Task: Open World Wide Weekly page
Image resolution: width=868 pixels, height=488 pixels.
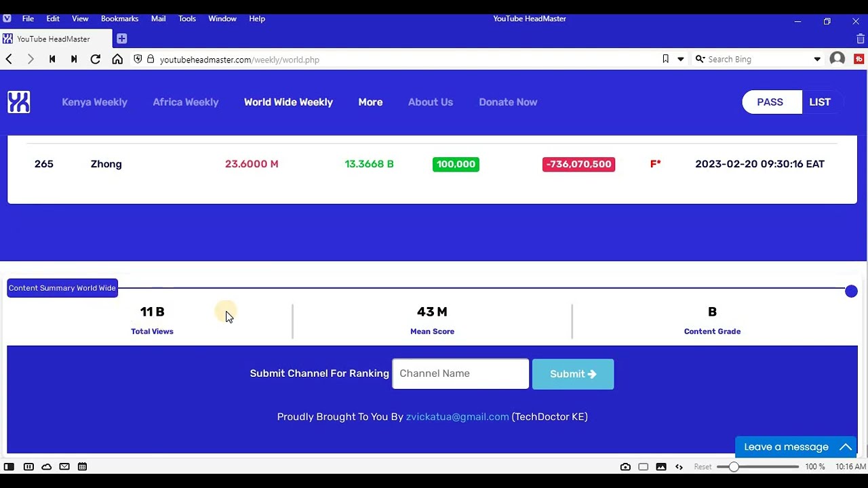Action: coord(288,102)
